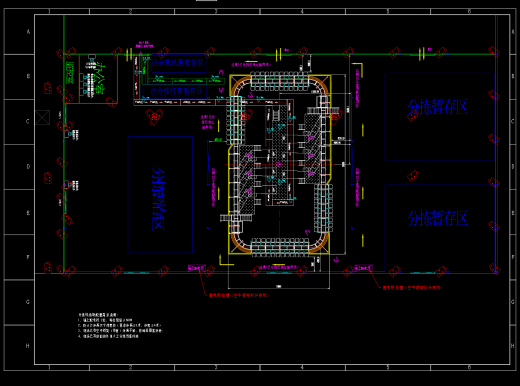Click column number 1 on bottom border

click(x=49, y=367)
